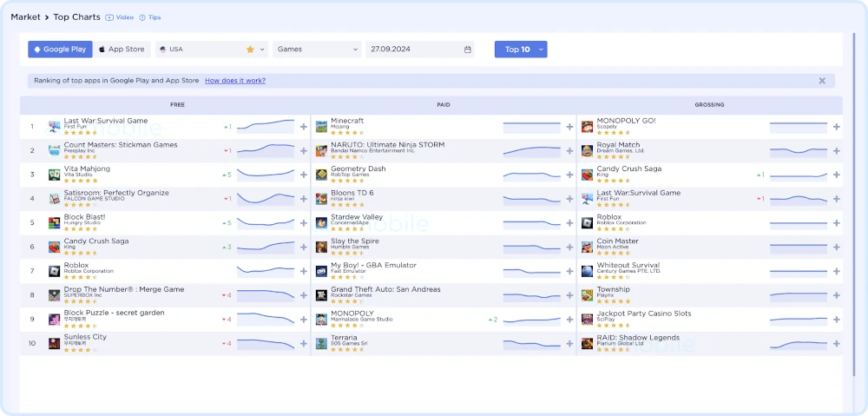
Task: Click the Vita Mahjong trend sparkline
Action: [266, 175]
